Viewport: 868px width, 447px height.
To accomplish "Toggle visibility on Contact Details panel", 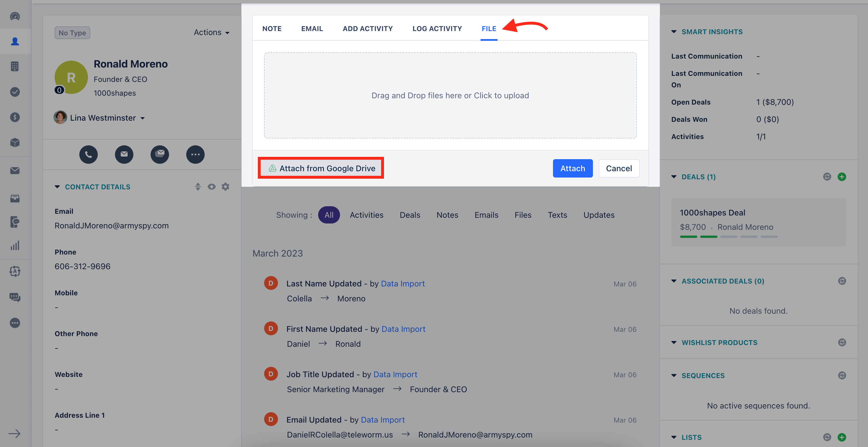I will click(x=212, y=187).
